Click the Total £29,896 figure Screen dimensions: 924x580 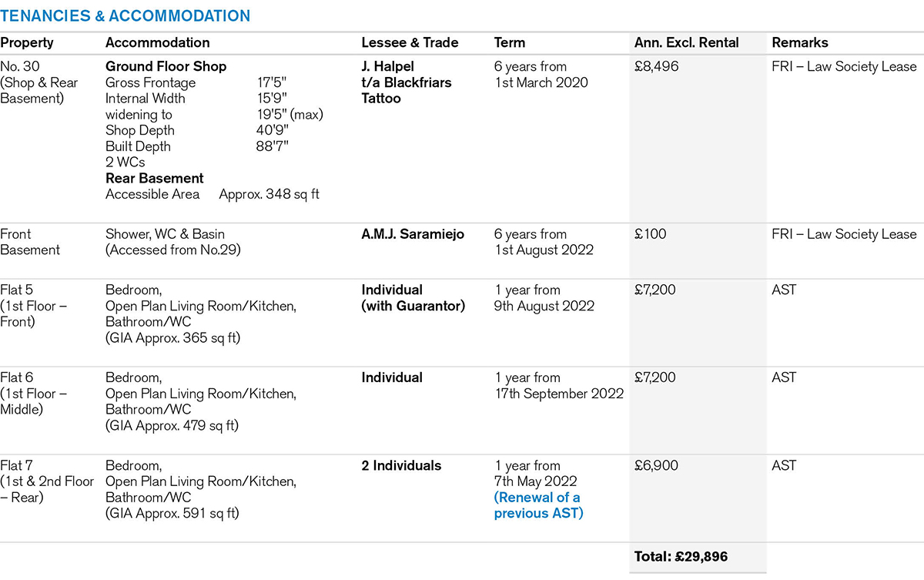(x=681, y=556)
